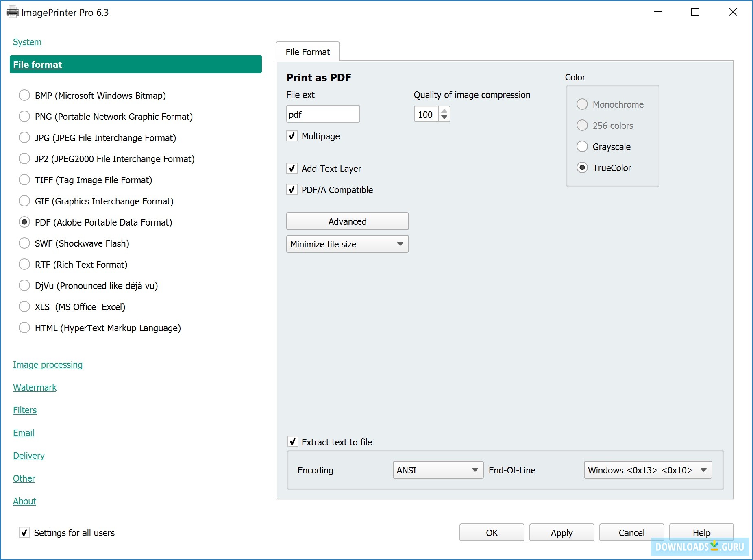Select the Grayscale color option
The image size is (753, 560).
tap(582, 147)
